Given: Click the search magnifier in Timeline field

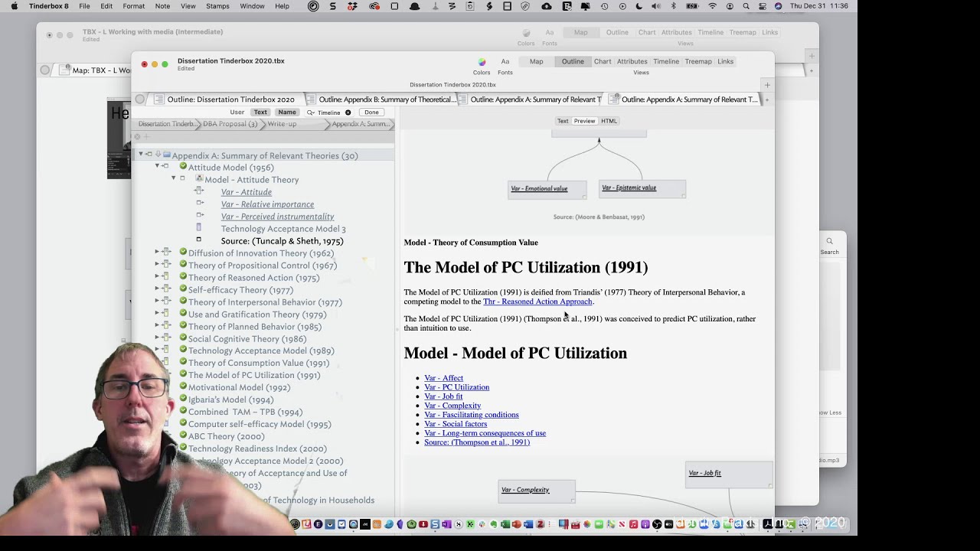Looking at the screenshot, I should [x=311, y=112].
